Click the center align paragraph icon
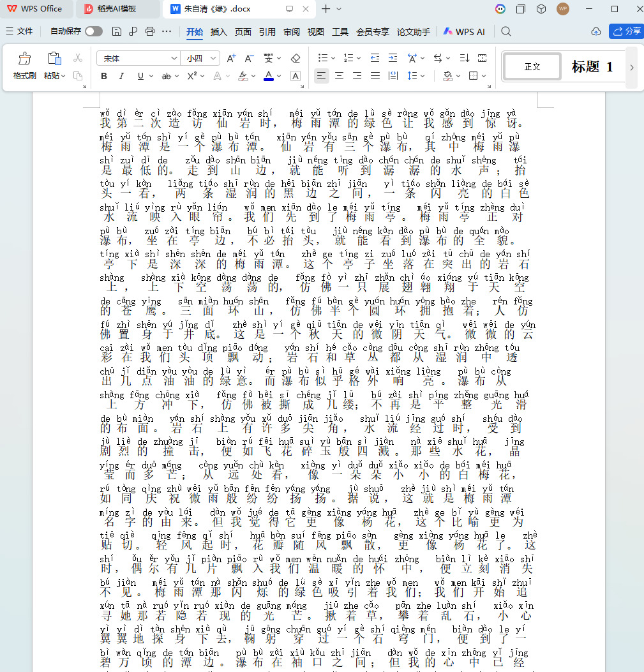This screenshot has width=644, height=672. (x=339, y=76)
